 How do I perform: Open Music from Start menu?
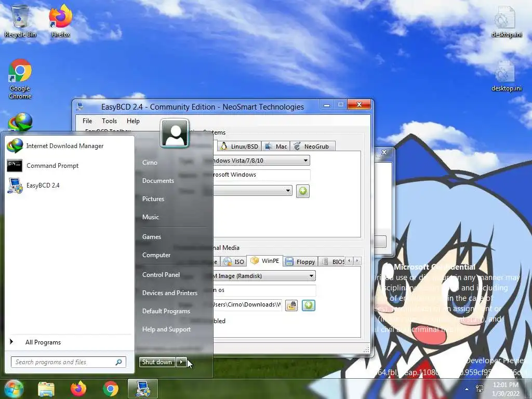(x=150, y=217)
